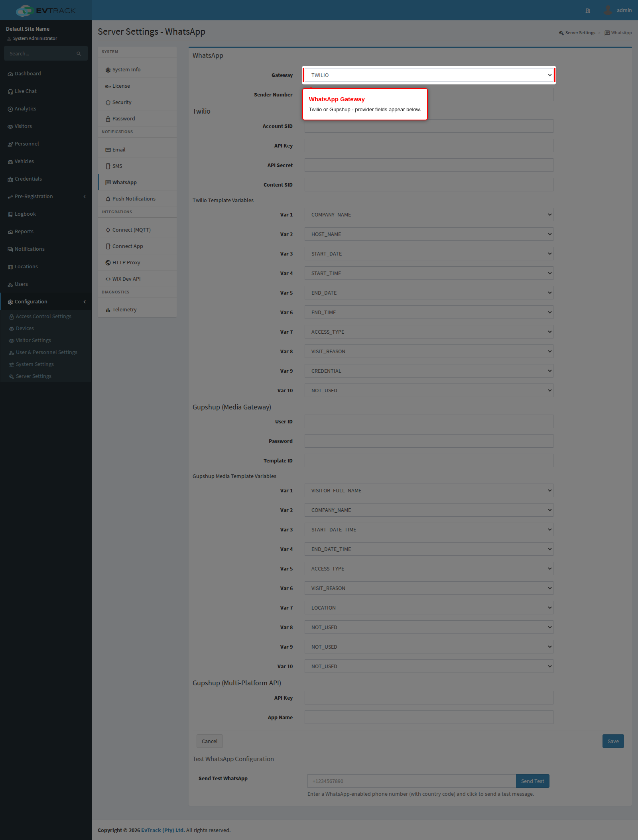Image resolution: width=638 pixels, height=840 pixels.
Task: Open the SMS settings page
Action: 137,166
